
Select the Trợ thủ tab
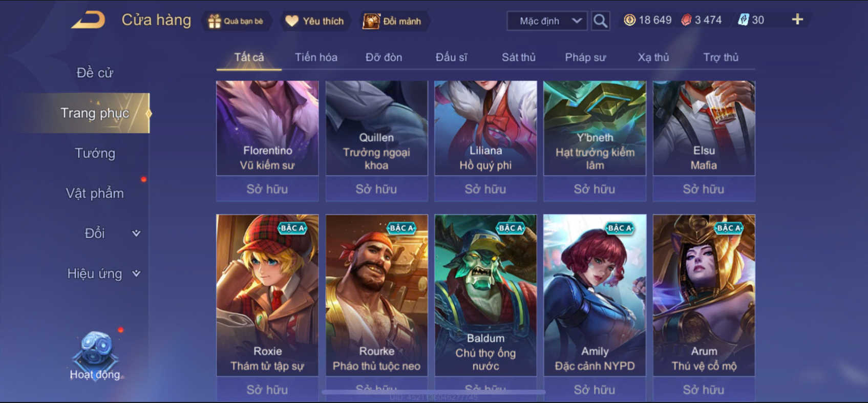[x=721, y=57]
